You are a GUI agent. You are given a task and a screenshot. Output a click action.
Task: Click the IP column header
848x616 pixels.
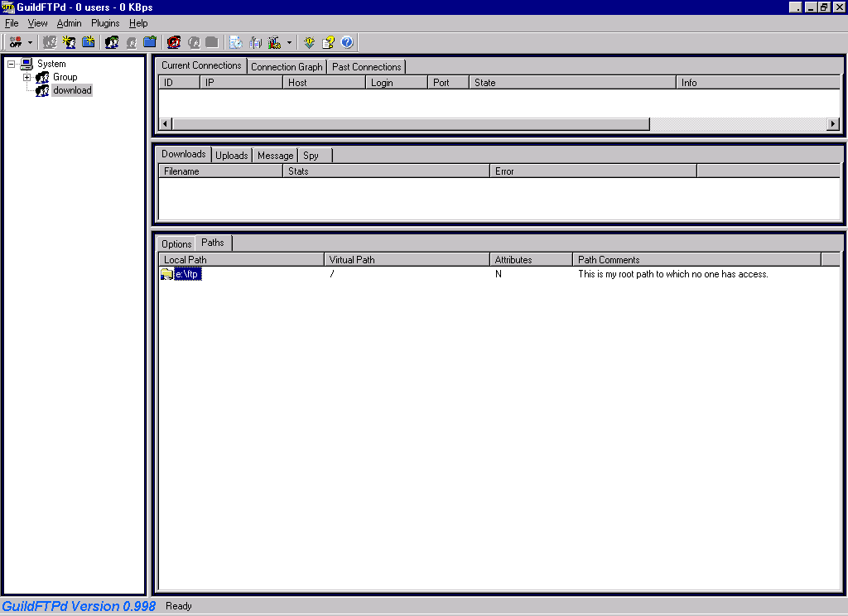(241, 83)
